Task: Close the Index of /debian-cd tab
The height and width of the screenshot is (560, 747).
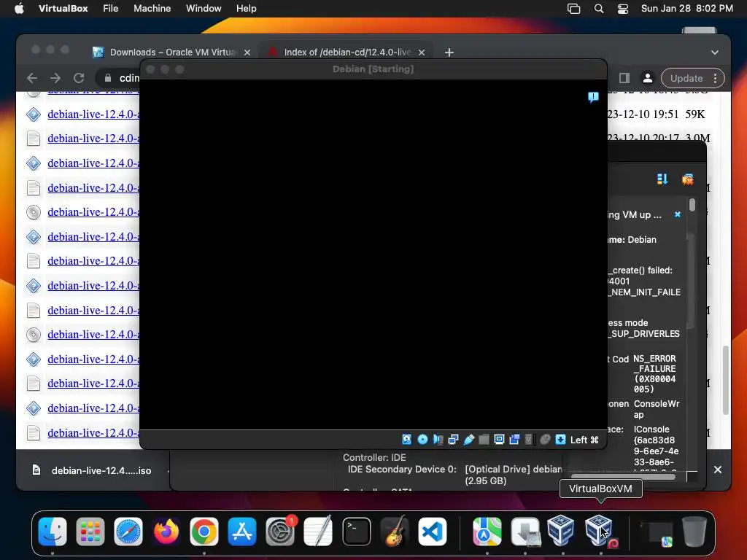Action: 422,52
